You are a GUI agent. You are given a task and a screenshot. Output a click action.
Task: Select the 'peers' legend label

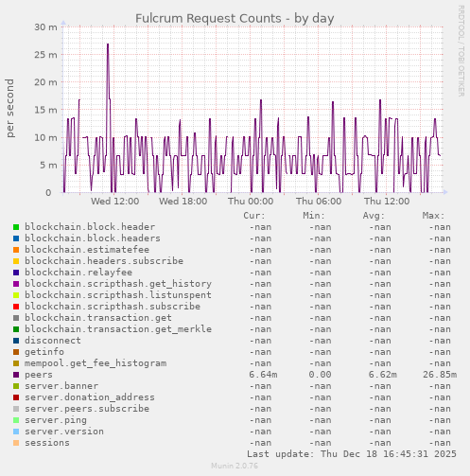[39, 375]
